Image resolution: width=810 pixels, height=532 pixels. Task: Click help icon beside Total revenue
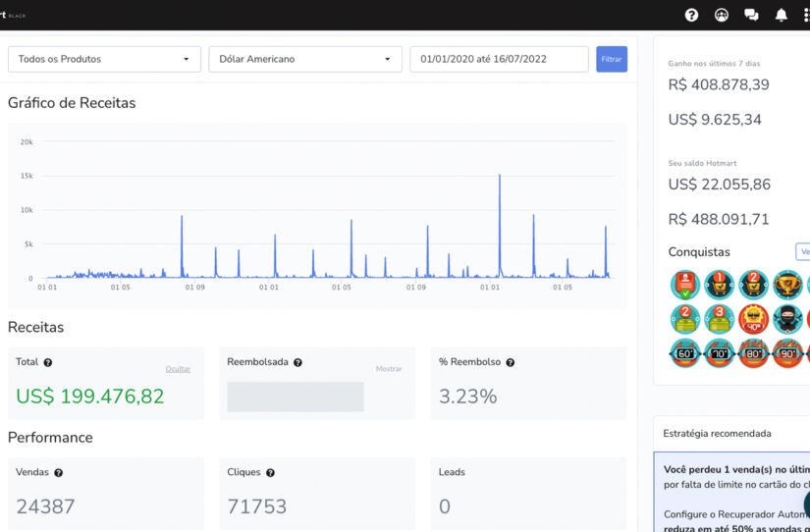[48, 362]
